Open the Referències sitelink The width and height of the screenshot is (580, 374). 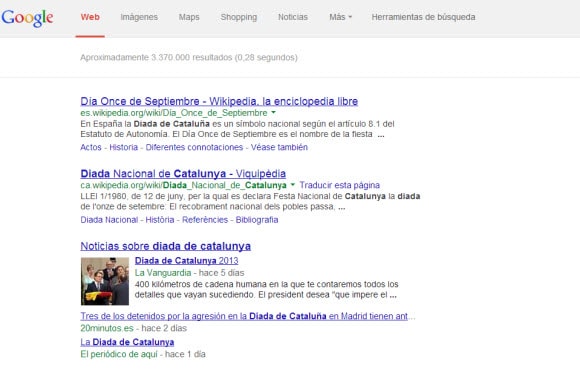(x=205, y=220)
